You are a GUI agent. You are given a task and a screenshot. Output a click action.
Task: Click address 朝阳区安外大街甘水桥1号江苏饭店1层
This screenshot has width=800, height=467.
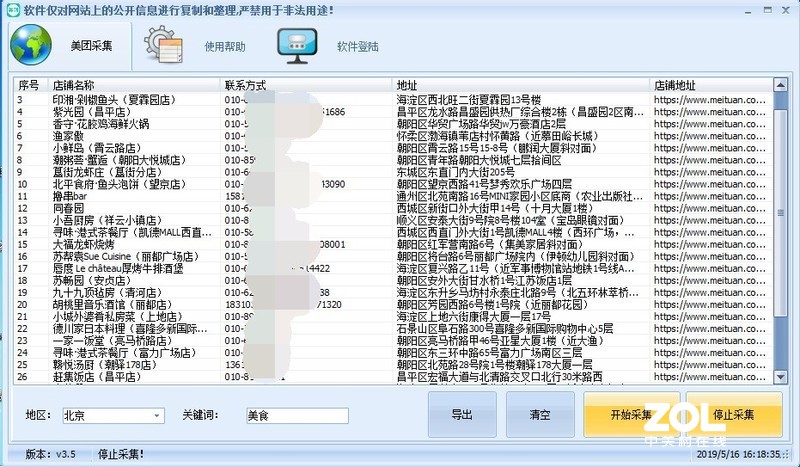click(484, 281)
